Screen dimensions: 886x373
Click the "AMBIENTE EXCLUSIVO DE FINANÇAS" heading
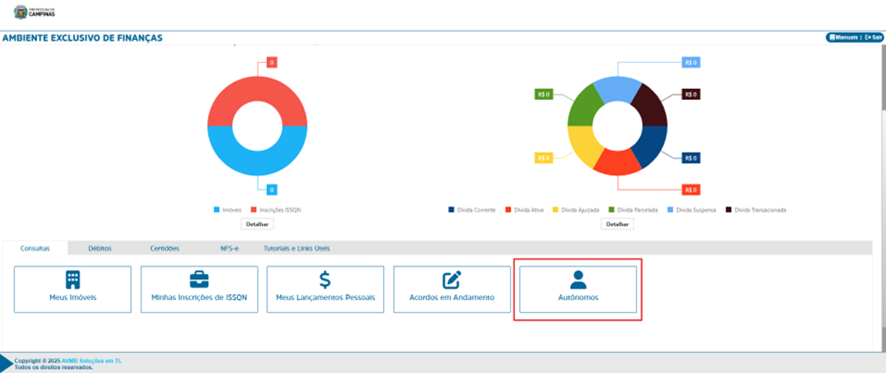coord(82,38)
